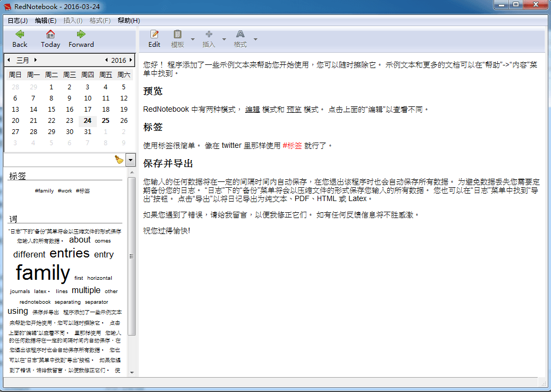Open the 编辑(E) menu
Screen dimensions: 551x392
(x=46, y=21)
